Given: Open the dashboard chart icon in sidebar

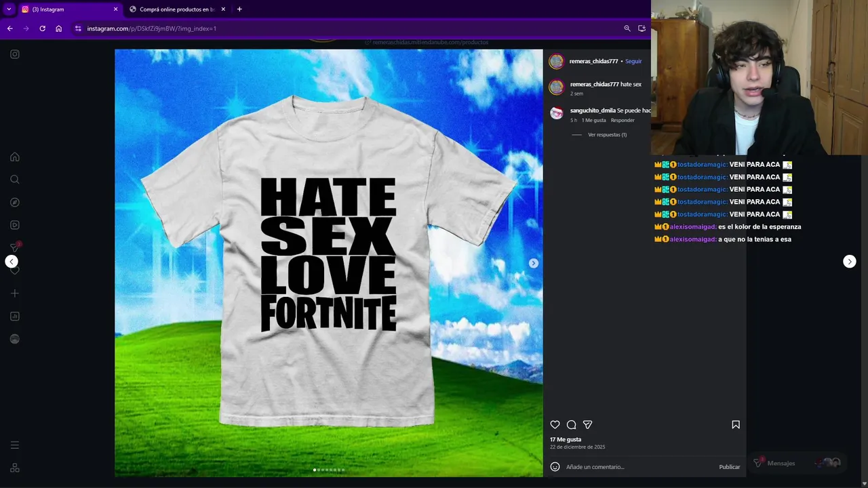Looking at the screenshot, I should 15,316.
